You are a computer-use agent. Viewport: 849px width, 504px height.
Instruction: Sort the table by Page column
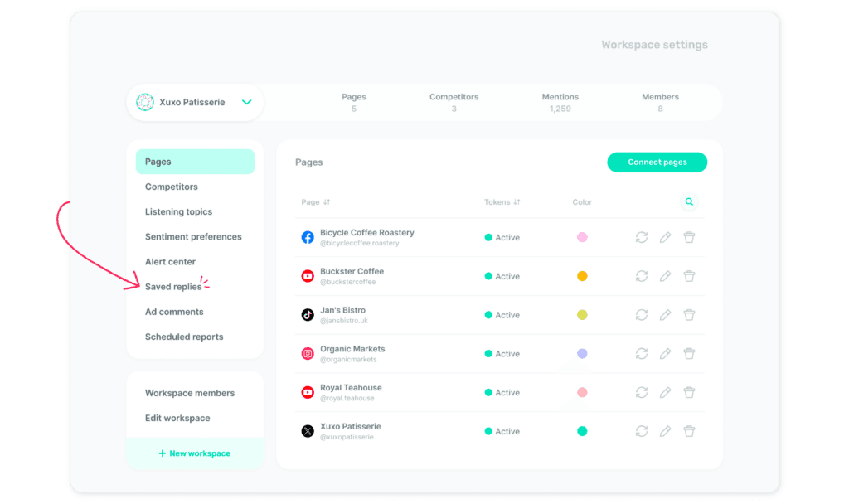pos(316,202)
